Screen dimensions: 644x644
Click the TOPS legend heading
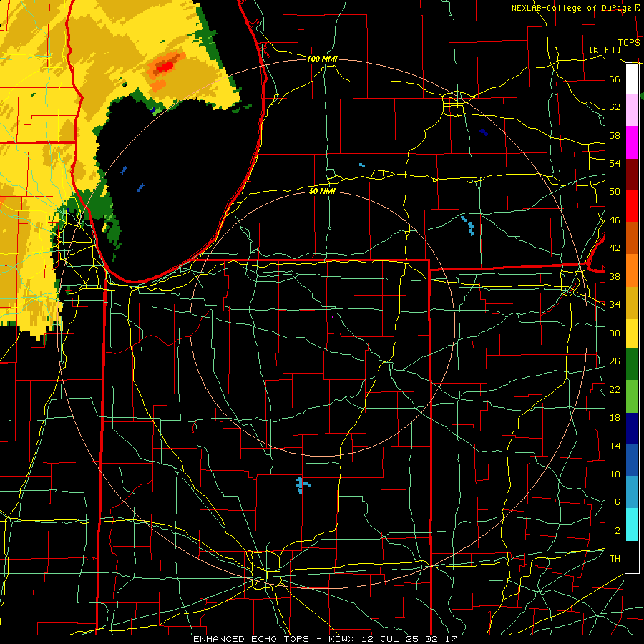pyautogui.click(x=629, y=42)
